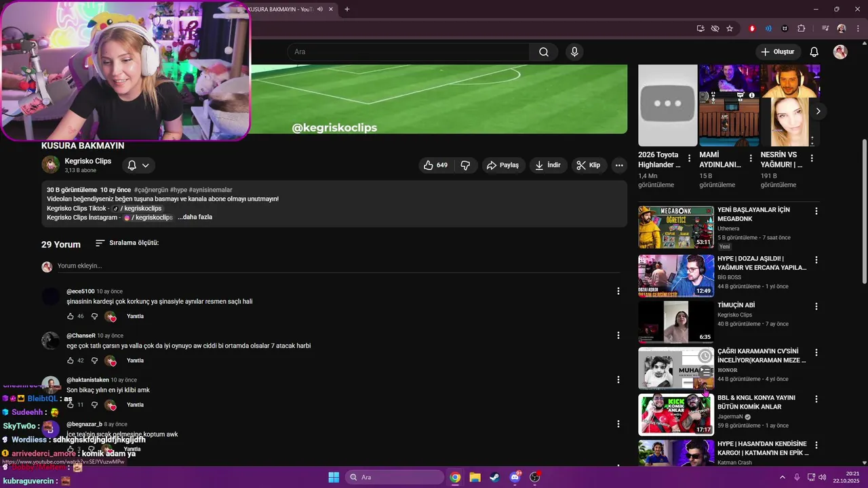Open the #aynisinemalar hashtag link

[210, 190]
